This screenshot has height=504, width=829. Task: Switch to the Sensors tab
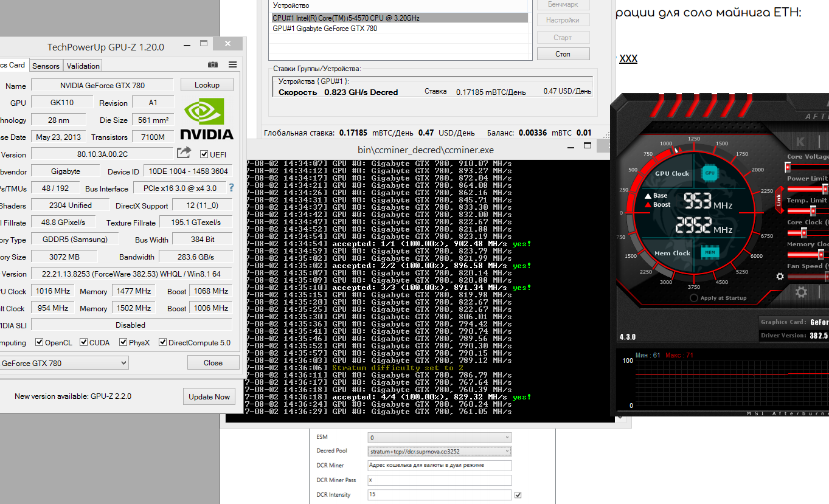point(46,66)
